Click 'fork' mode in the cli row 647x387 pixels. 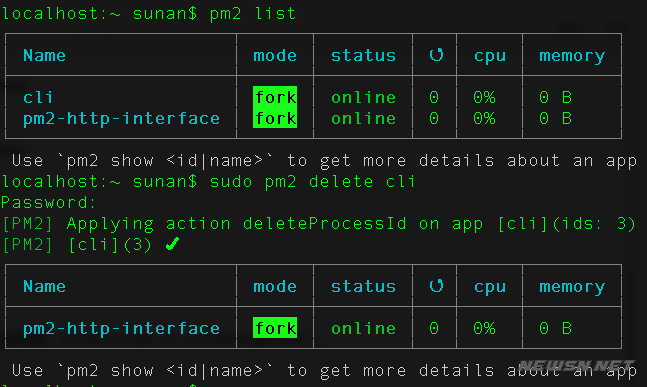tap(275, 97)
